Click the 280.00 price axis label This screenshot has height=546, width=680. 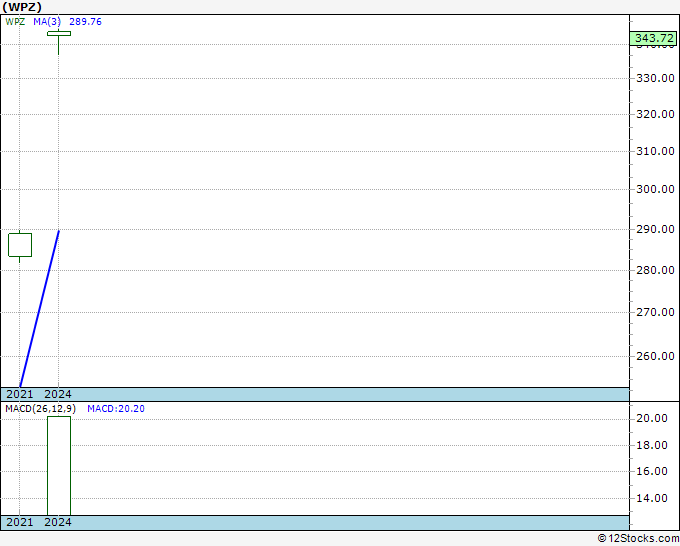pos(654,270)
